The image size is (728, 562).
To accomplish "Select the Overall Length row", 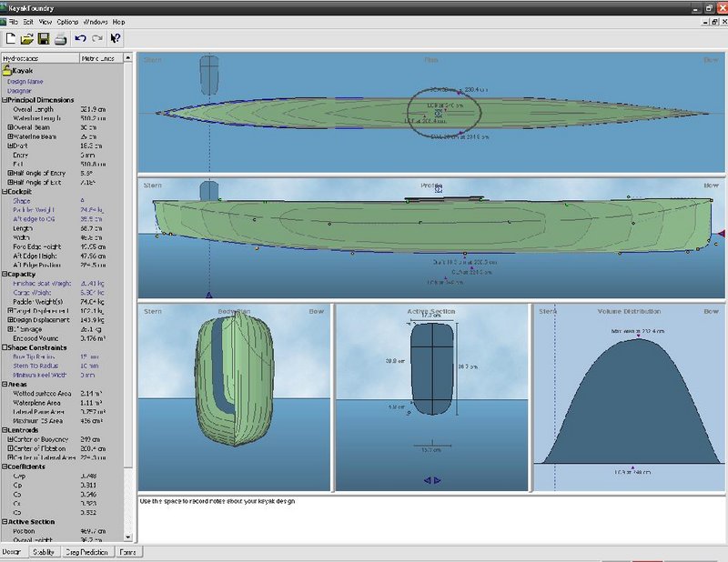I will click(62, 109).
